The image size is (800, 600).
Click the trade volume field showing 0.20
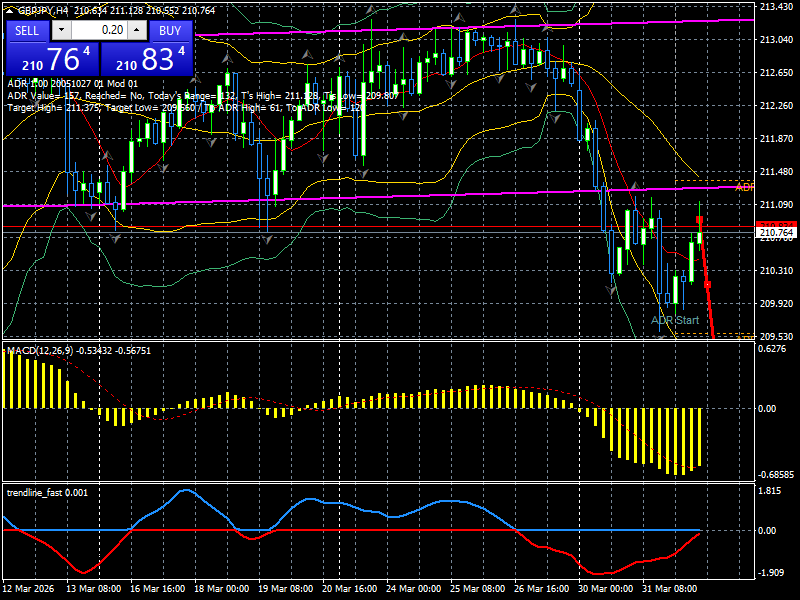point(99,31)
